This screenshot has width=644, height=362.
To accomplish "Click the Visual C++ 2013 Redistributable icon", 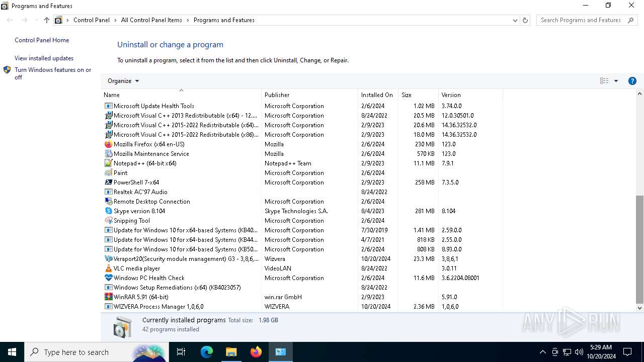I will [108, 116].
